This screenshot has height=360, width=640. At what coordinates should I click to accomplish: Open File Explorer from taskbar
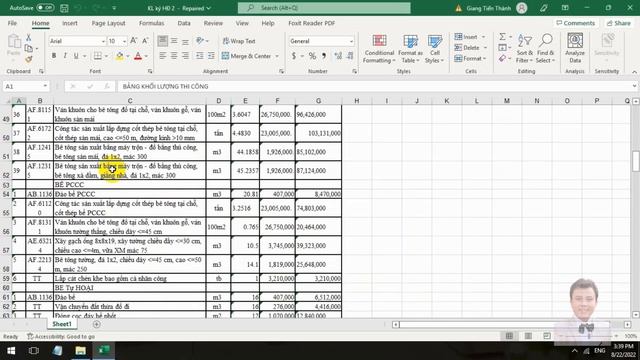[80, 351]
